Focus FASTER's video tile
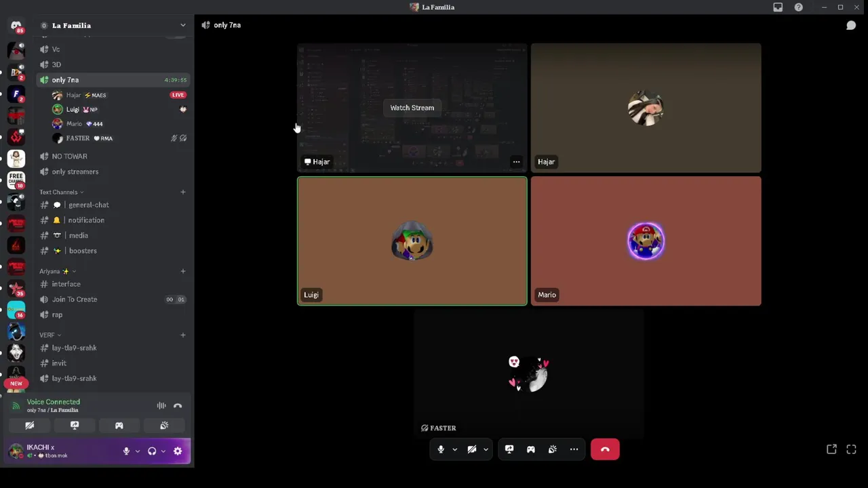Screen dimensions: 868x488 coord(529,374)
